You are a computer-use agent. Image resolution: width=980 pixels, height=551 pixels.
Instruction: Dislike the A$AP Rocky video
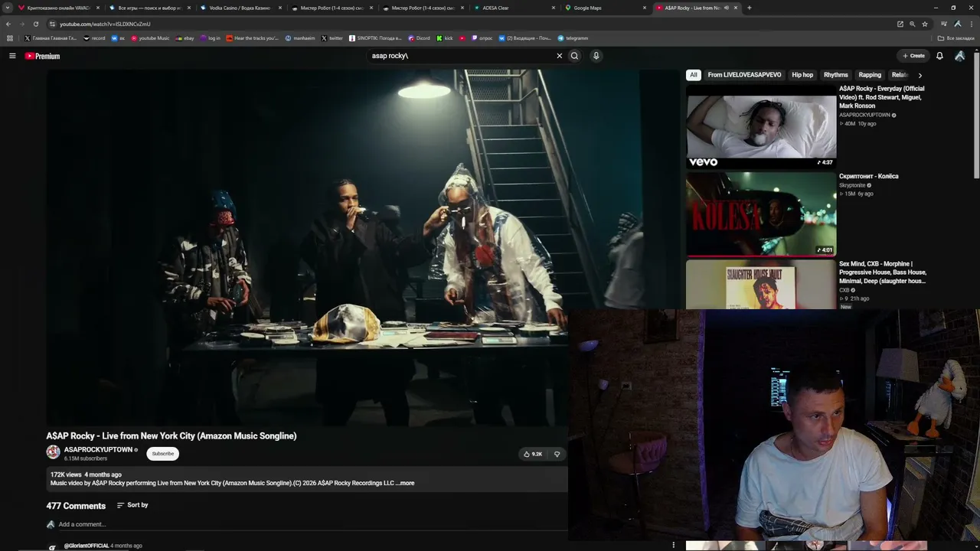point(557,454)
